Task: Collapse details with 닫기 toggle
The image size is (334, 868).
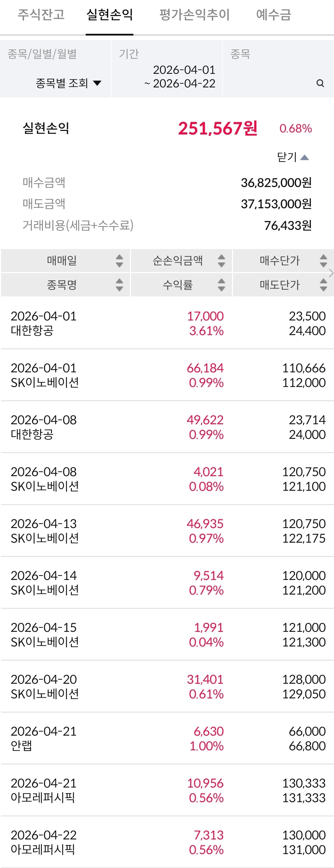Action: click(x=293, y=157)
